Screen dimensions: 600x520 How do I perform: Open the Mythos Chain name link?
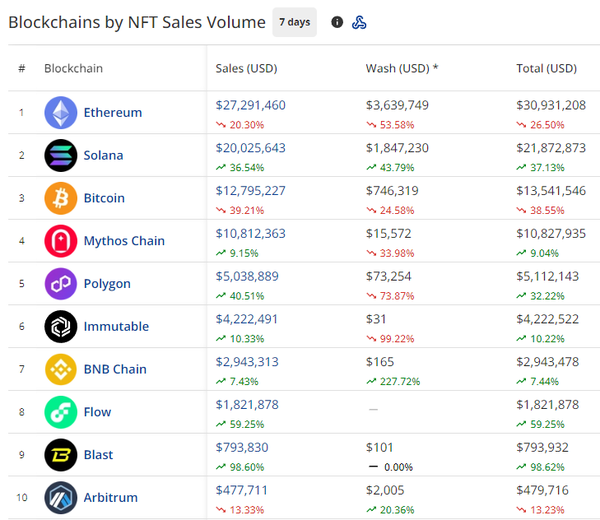pos(124,241)
